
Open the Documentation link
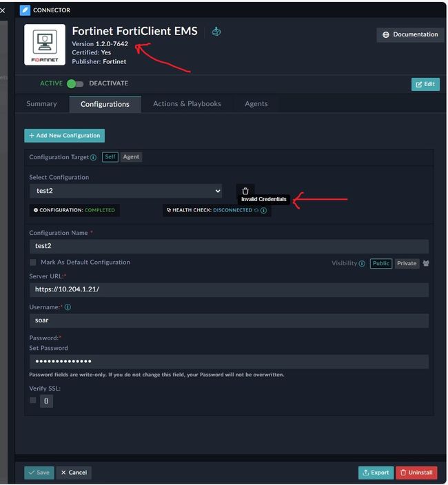410,34
